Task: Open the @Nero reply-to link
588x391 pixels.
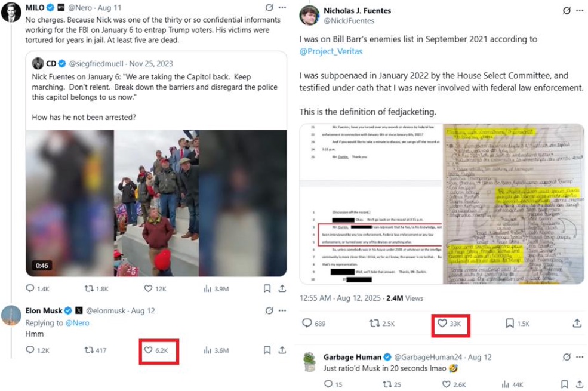Action: pyautogui.click(x=77, y=323)
